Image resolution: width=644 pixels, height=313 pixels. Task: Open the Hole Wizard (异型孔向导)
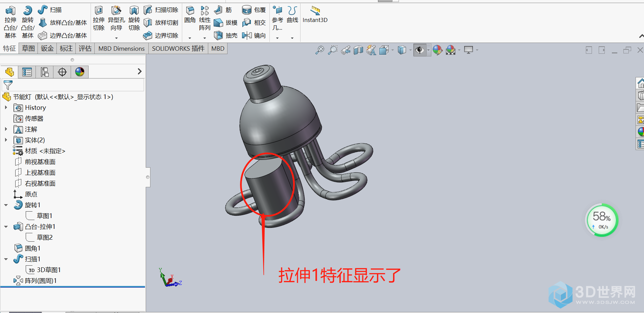[116, 19]
